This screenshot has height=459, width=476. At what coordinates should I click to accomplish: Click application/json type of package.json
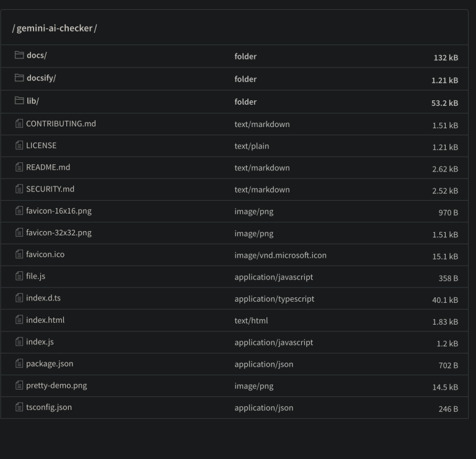click(264, 364)
